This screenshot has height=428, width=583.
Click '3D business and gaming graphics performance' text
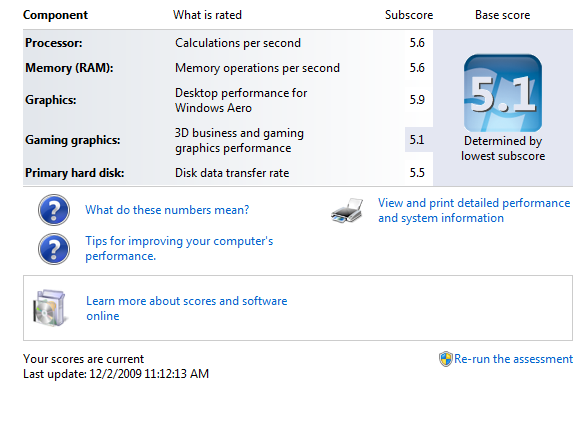[x=239, y=141]
